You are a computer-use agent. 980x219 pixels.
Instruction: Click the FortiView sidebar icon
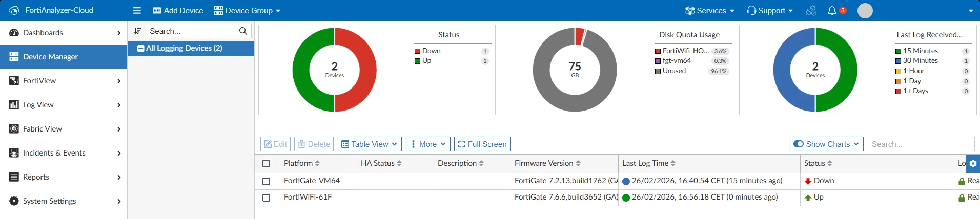coord(14,81)
